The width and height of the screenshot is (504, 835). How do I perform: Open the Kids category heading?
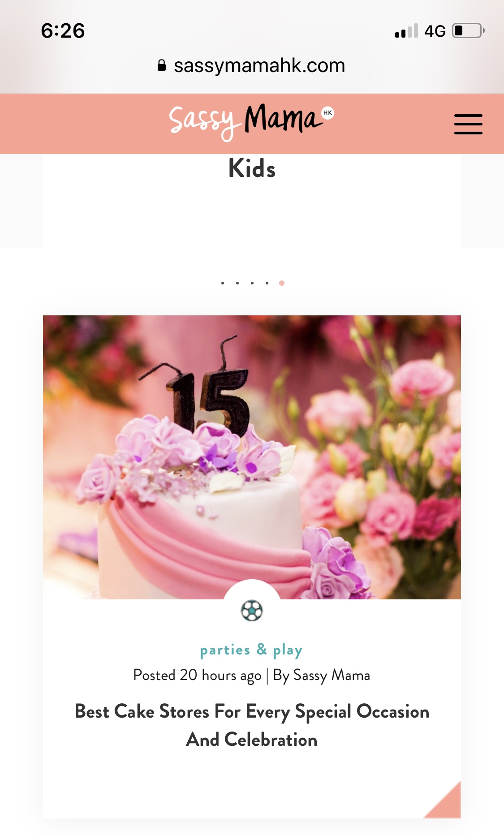coord(252,168)
